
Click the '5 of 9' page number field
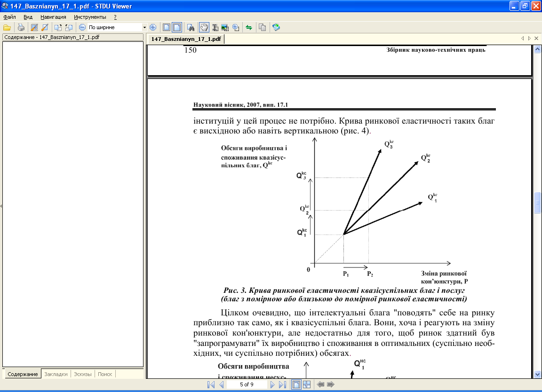[x=247, y=384]
